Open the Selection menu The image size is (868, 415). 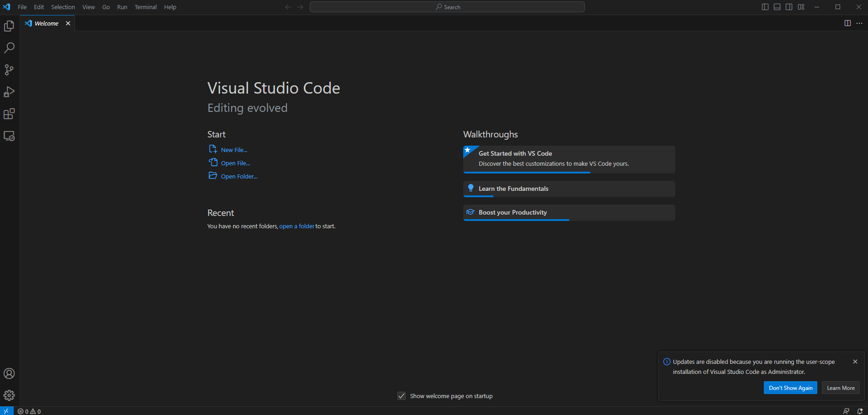click(x=63, y=7)
